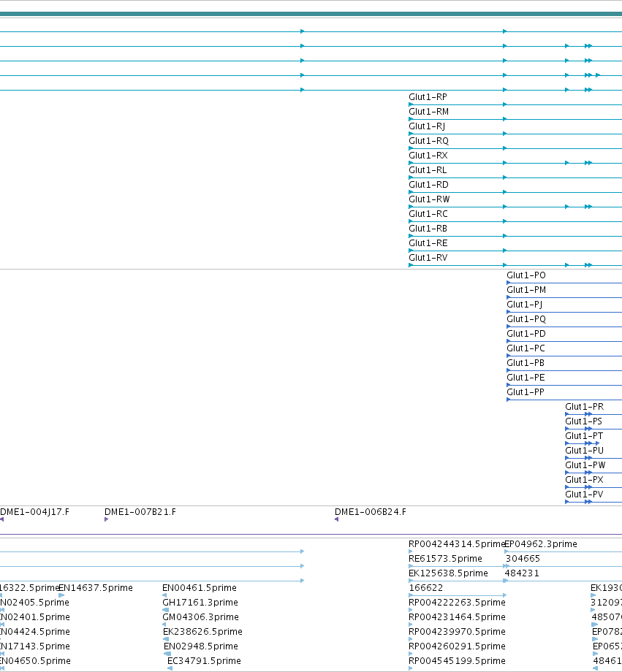Click the EC34791.5prime EST label
The width and height of the screenshot is (622, 672).
[x=204, y=660]
